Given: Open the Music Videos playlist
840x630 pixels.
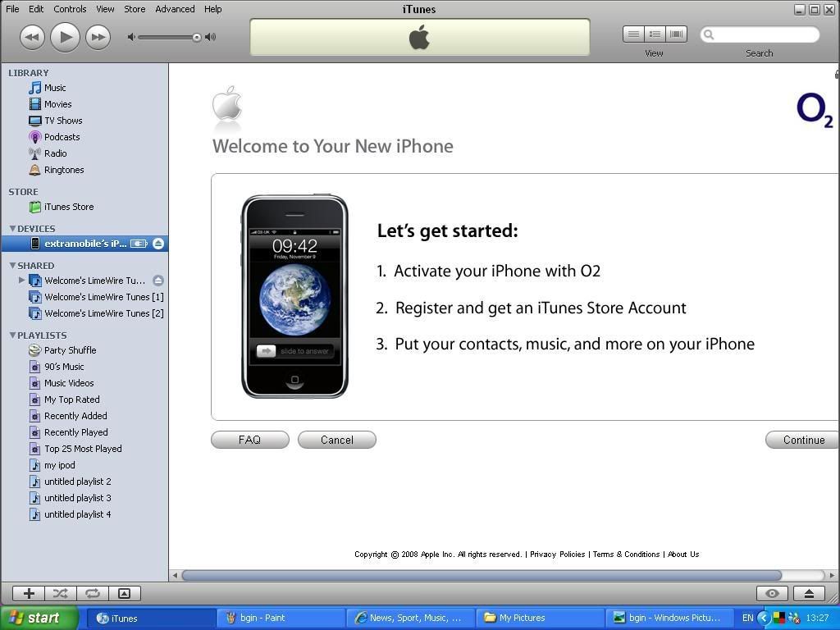Looking at the screenshot, I should click(69, 383).
